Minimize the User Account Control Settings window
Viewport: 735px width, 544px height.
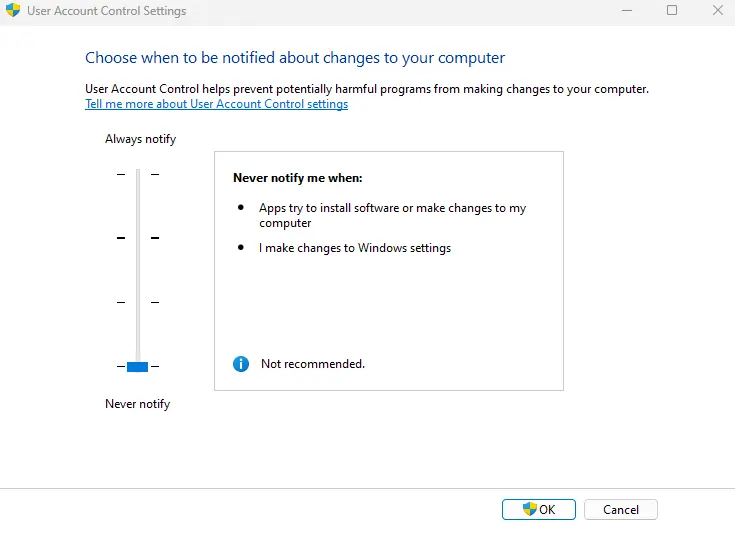(x=627, y=10)
